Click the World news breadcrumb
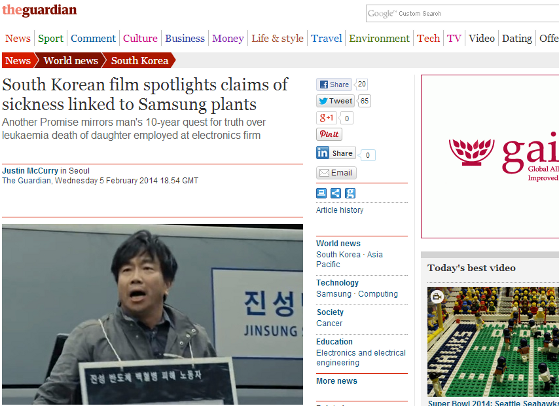The image size is (559, 406). [x=71, y=60]
